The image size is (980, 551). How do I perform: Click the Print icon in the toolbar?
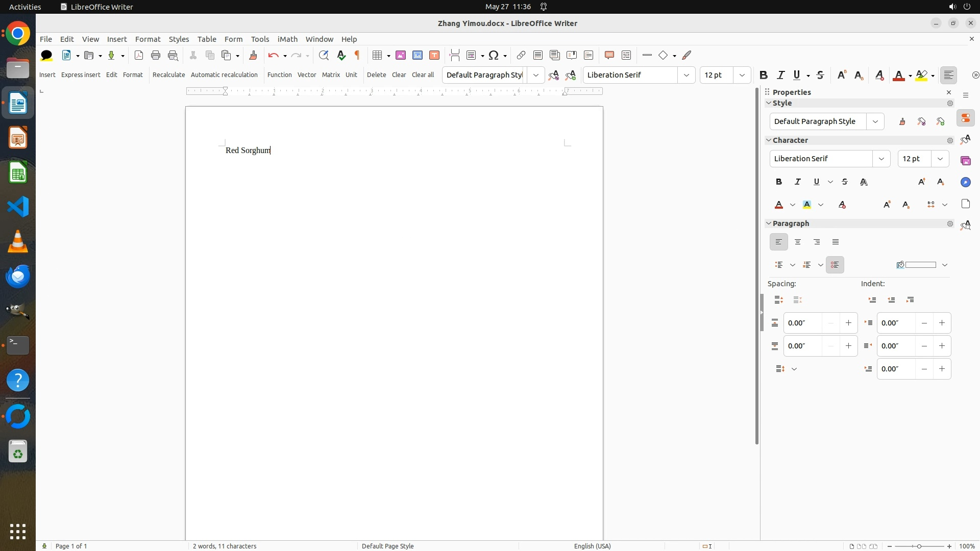pos(156,55)
